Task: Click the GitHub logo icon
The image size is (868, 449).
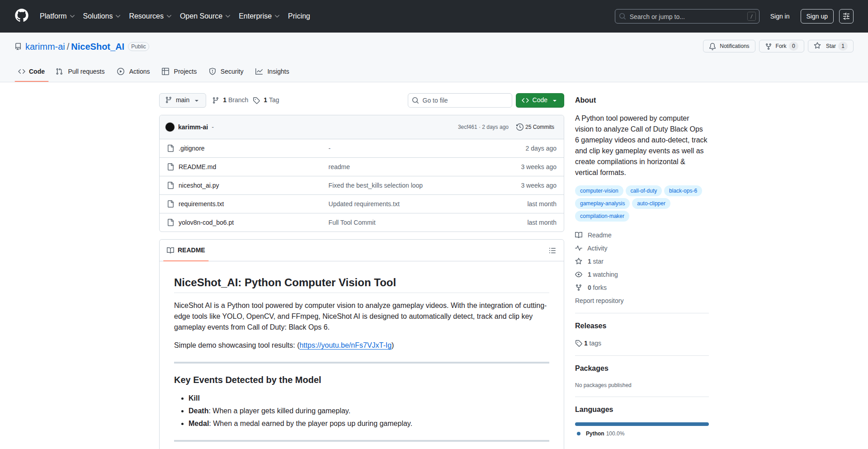Action: 21,16
